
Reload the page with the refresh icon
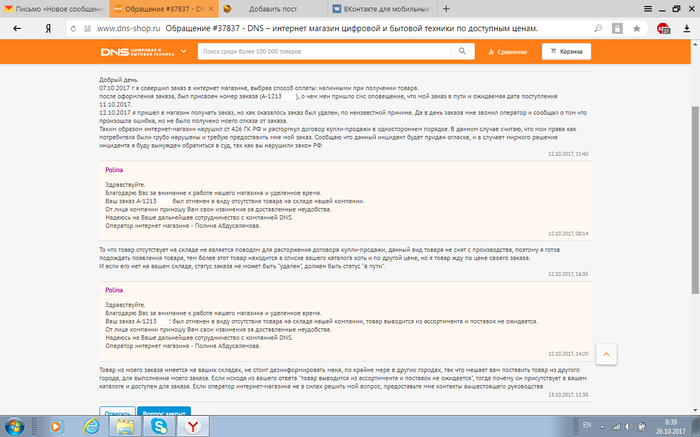(73, 29)
